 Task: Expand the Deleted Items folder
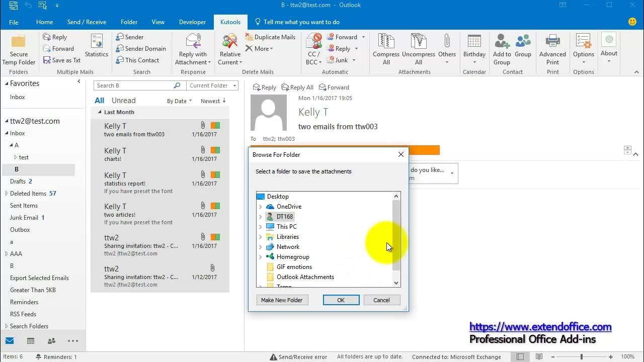tap(7, 194)
